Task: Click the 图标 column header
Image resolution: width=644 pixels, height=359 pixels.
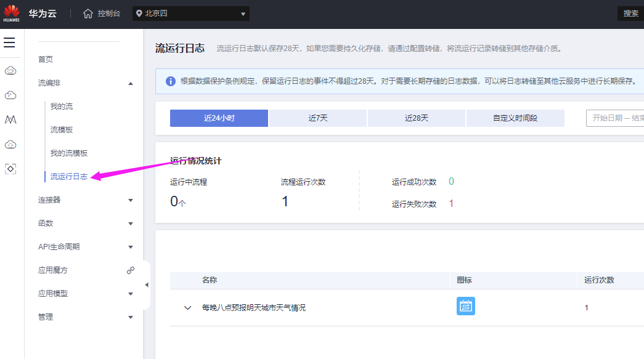Action: pyautogui.click(x=464, y=280)
